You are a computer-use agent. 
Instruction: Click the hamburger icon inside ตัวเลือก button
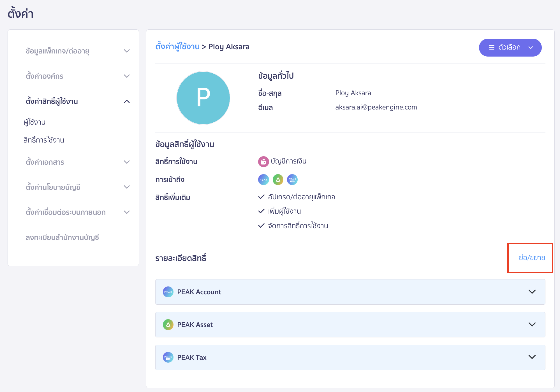(x=491, y=47)
